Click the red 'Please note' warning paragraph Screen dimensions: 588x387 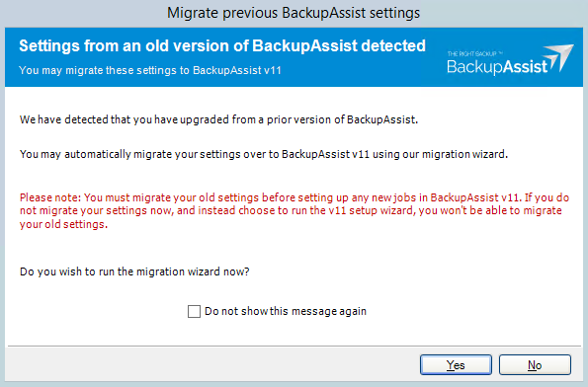coord(294,211)
